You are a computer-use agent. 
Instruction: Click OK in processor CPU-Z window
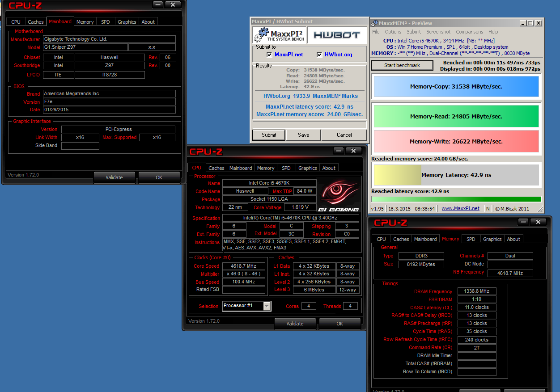pyautogui.click(x=340, y=324)
